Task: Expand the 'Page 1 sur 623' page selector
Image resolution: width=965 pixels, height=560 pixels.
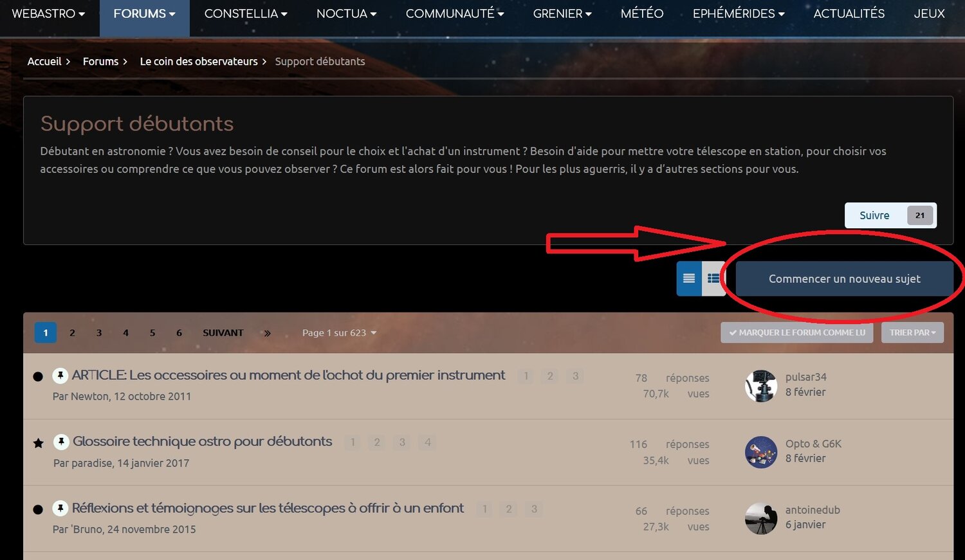Action: [x=339, y=332]
